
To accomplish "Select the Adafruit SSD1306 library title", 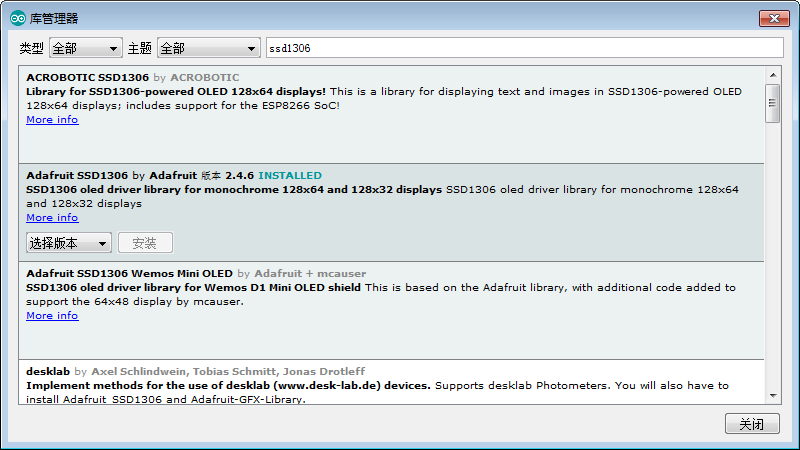I will tap(77, 176).
